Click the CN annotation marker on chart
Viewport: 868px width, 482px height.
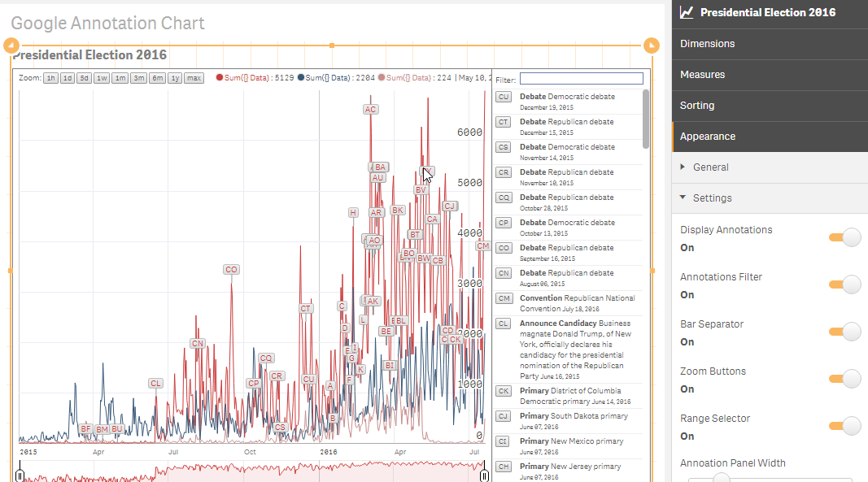tap(198, 344)
